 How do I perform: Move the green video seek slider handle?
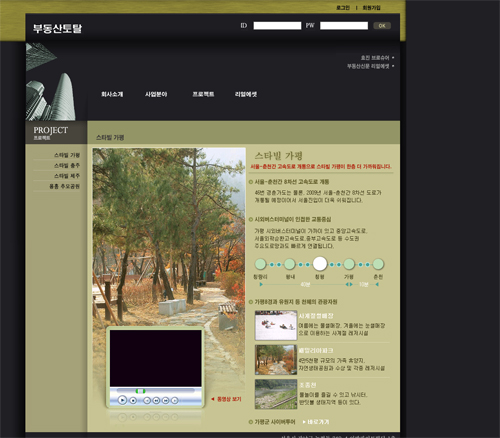(x=140, y=391)
